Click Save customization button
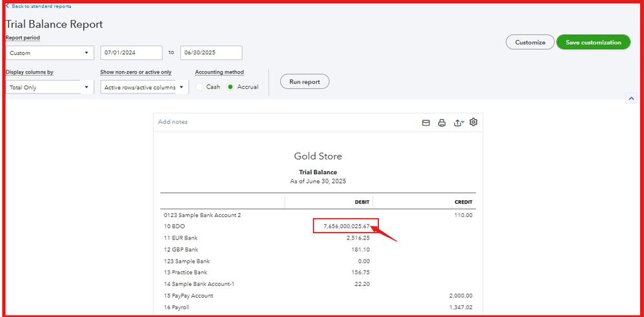This screenshot has height=317, width=644. coord(592,42)
